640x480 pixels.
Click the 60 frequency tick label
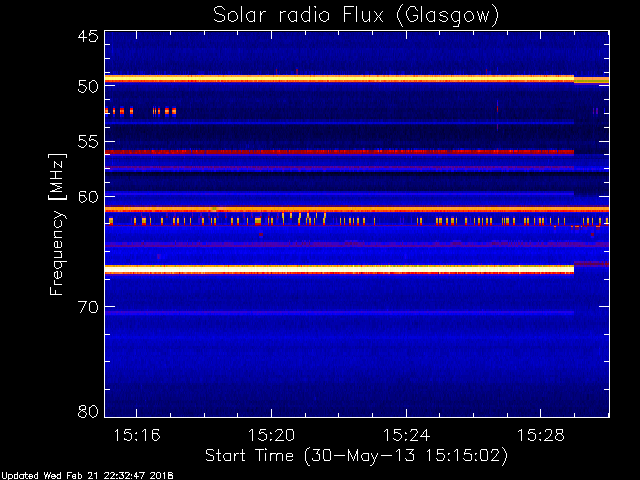pyautogui.click(x=88, y=196)
